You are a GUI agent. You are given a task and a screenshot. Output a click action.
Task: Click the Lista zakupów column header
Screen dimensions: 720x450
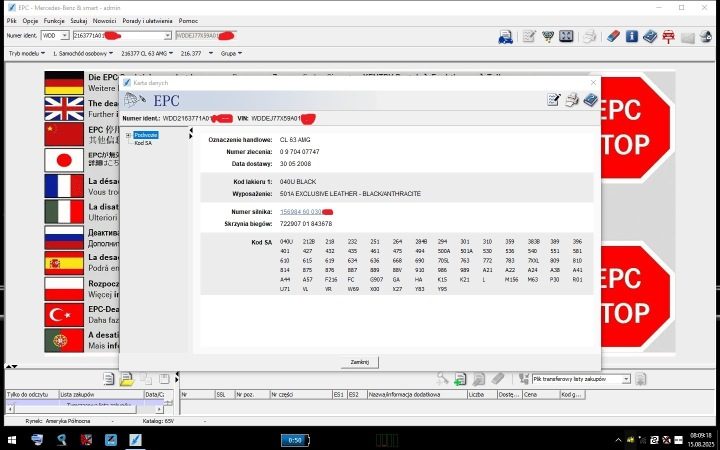[101, 394]
